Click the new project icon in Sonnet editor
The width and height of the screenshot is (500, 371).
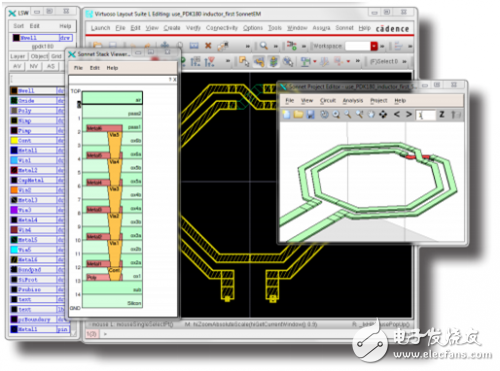286,115
